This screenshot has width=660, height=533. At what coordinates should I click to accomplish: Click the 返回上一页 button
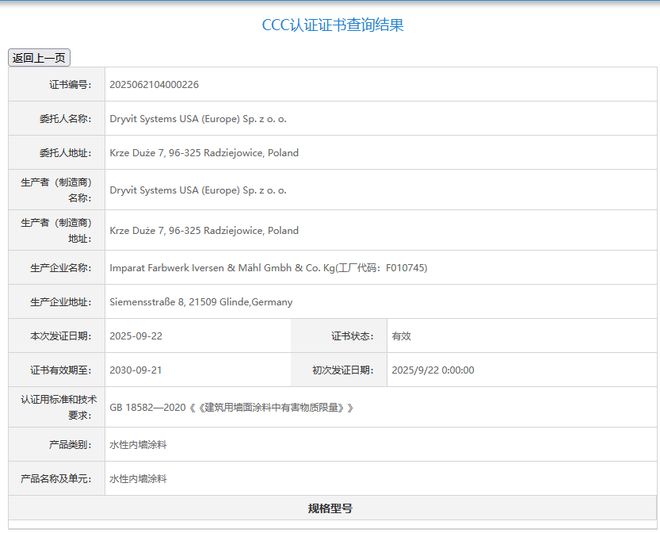39,58
